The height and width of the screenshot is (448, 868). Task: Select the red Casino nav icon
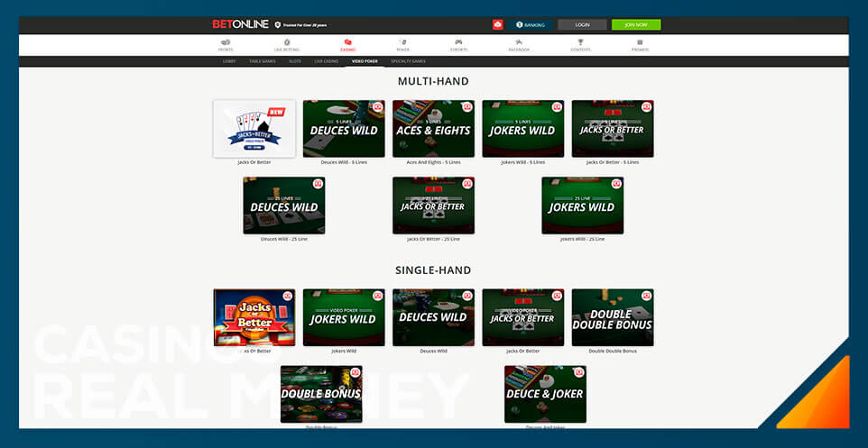click(347, 42)
